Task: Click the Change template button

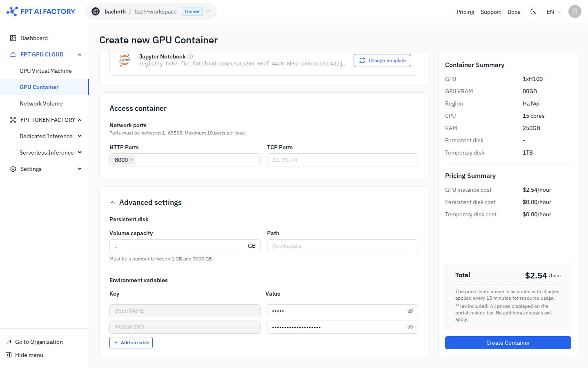Action: 382,61
